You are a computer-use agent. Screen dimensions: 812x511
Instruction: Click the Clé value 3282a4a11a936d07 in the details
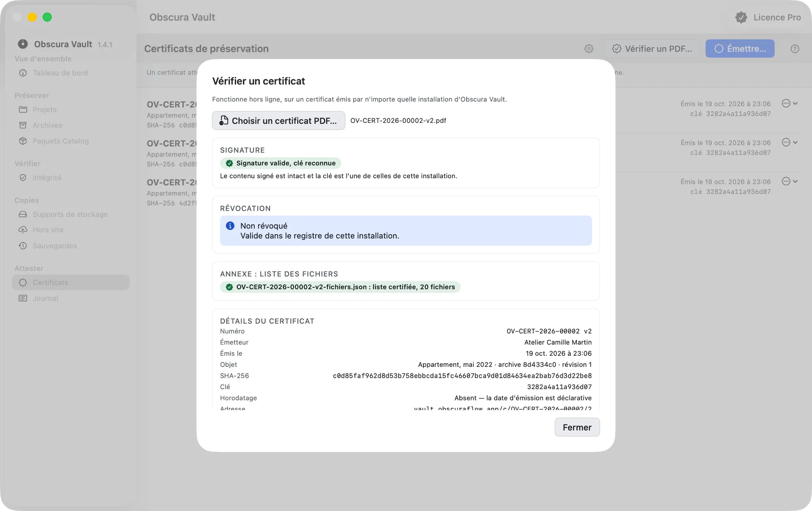(559, 387)
